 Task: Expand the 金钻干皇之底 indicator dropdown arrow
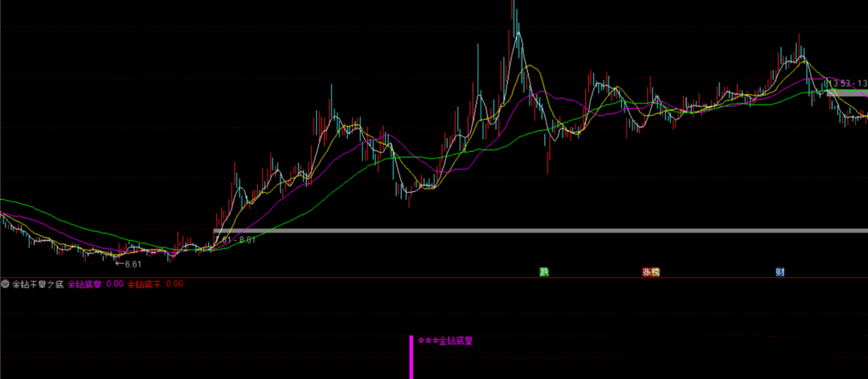6,283
